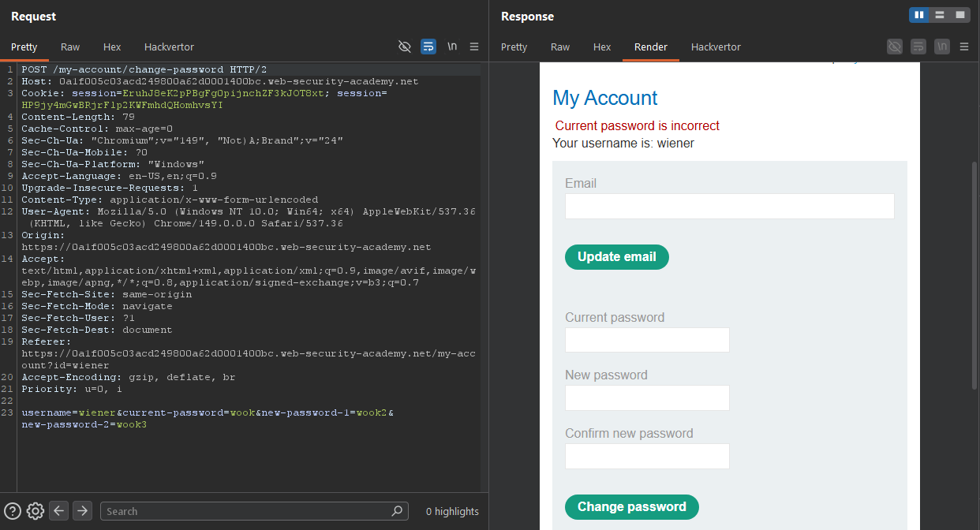Viewport: 980px width, 530px height.
Task: Open the Request panel hamburger menu
Action: click(x=474, y=47)
